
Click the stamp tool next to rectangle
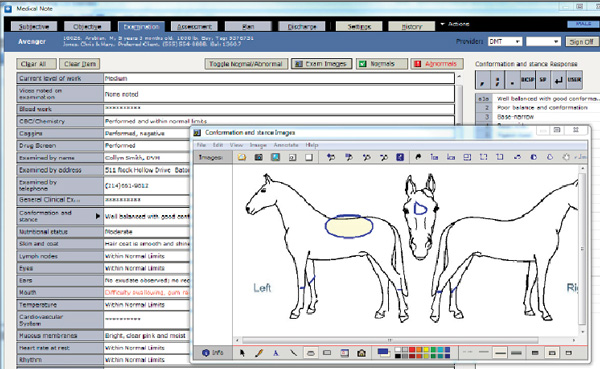[344, 353]
